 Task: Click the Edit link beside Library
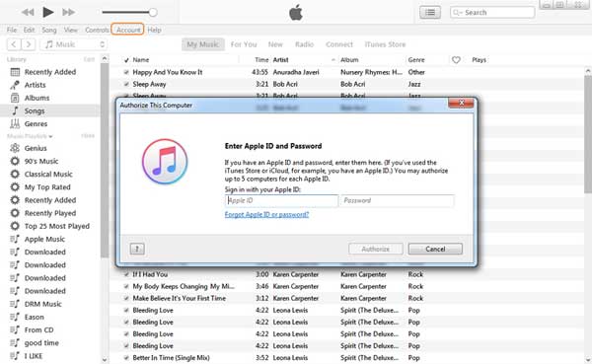[x=89, y=59]
